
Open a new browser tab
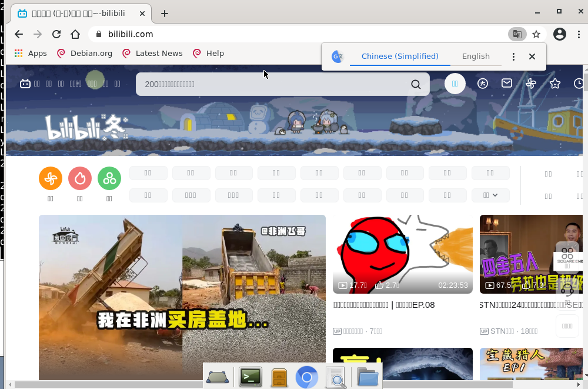(164, 14)
